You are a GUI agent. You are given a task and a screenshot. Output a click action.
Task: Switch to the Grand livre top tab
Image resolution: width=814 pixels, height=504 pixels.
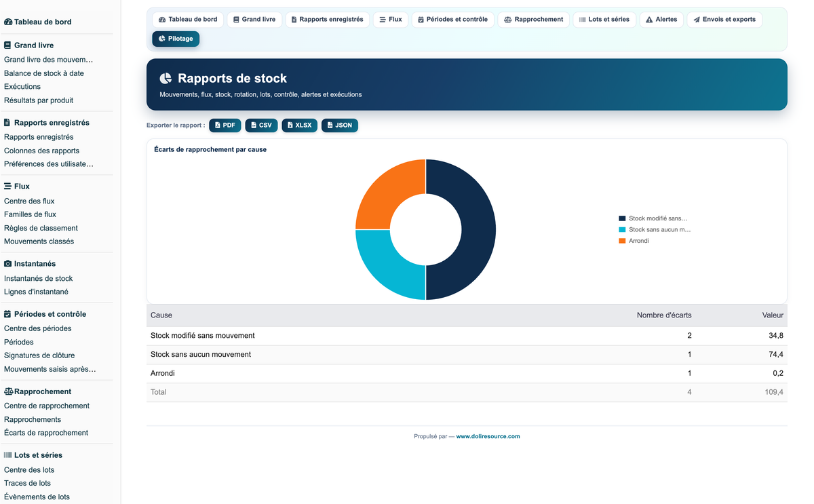[x=254, y=20]
